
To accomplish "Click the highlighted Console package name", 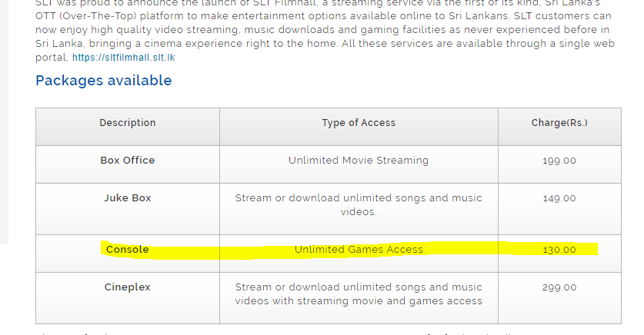I will tap(127, 249).
